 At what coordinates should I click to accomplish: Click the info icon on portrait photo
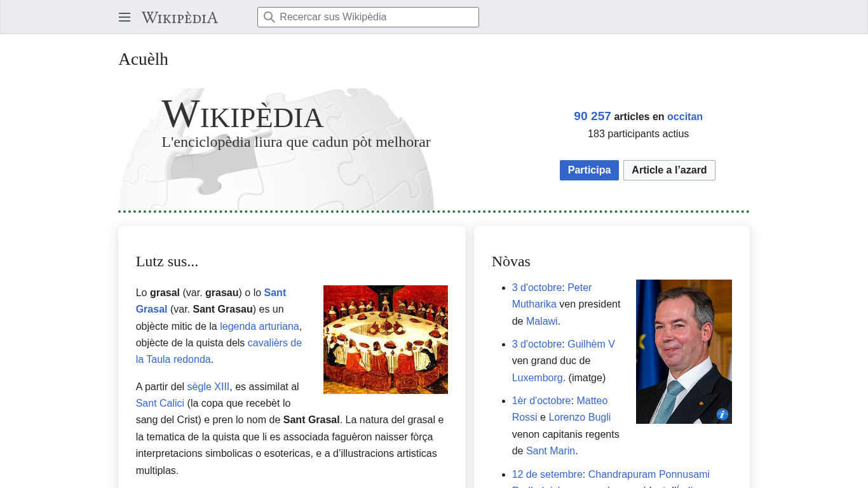point(722,414)
